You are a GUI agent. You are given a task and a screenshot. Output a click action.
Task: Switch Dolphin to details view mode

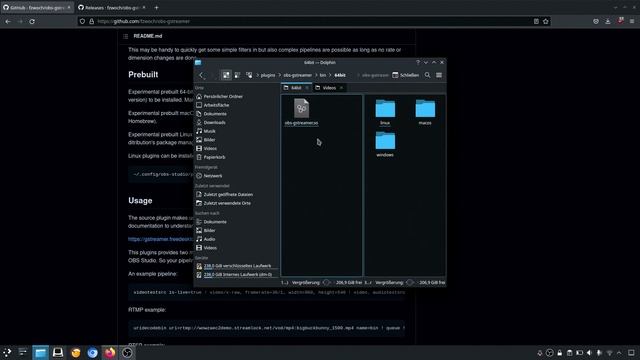pyautogui.click(x=249, y=75)
